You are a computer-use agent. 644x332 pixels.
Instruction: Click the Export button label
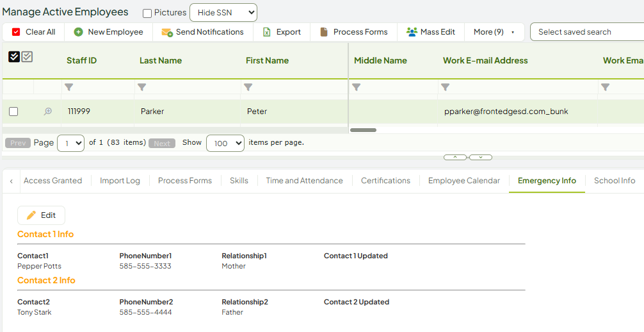pyautogui.click(x=288, y=32)
